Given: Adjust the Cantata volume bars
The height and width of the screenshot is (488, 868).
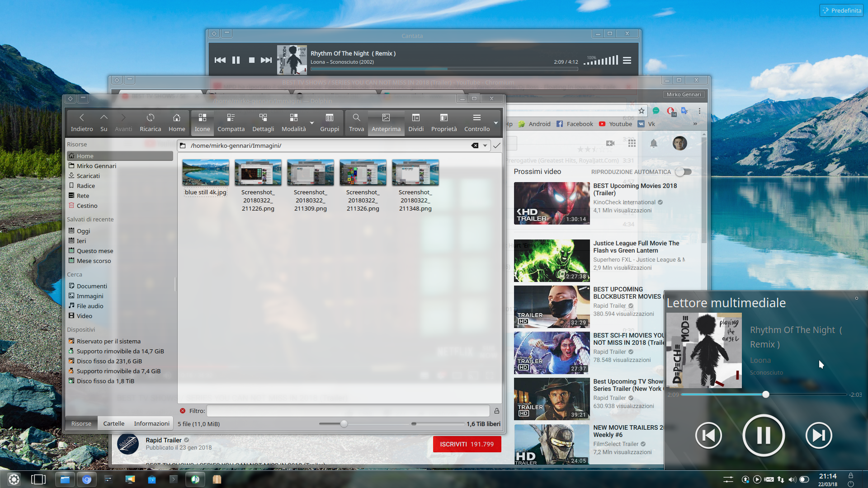Looking at the screenshot, I should click(x=601, y=60).
